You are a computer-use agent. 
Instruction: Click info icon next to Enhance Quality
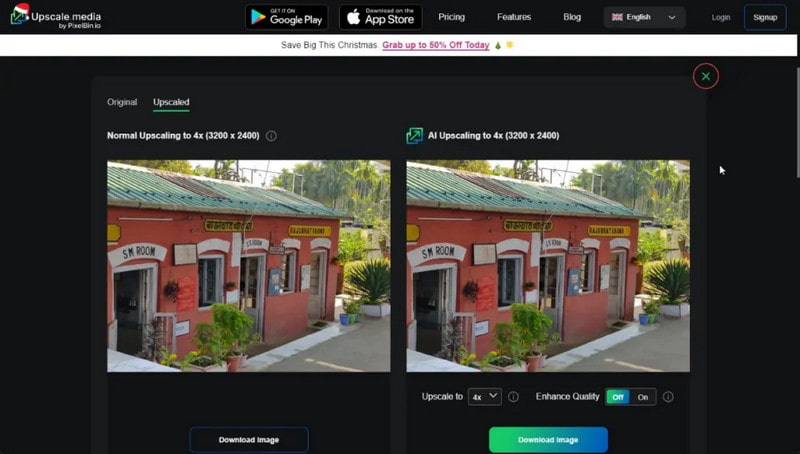coord(668,397)
